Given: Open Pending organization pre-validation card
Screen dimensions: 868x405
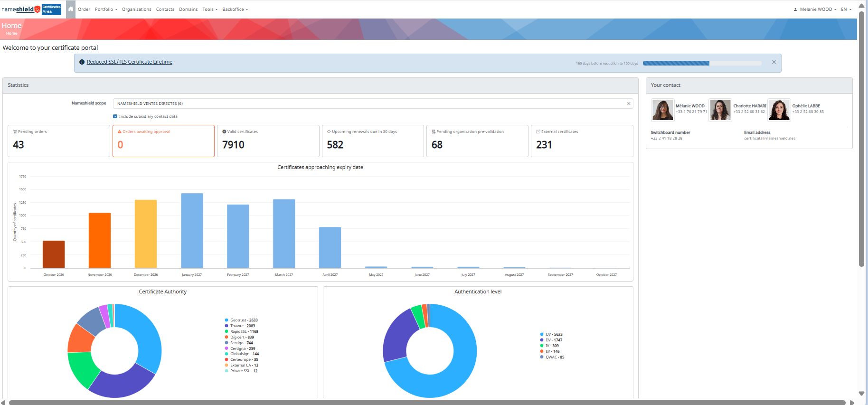Looking at the screenshot, I should coord(477,141).
